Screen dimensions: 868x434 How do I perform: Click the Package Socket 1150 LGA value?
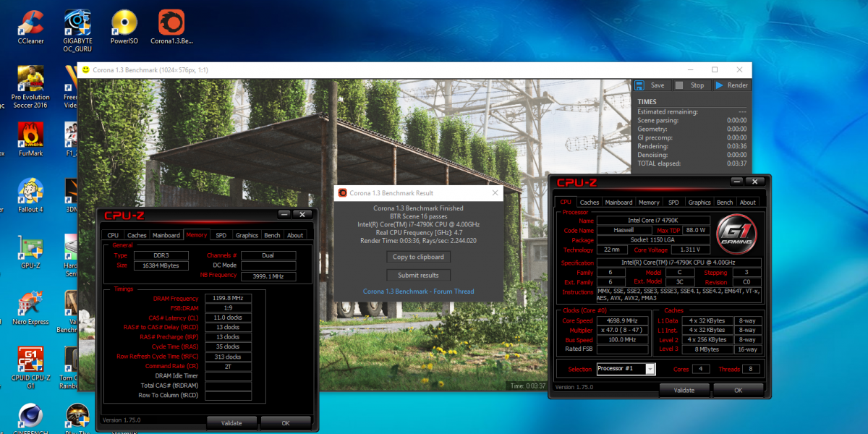(x=652, y=239)
